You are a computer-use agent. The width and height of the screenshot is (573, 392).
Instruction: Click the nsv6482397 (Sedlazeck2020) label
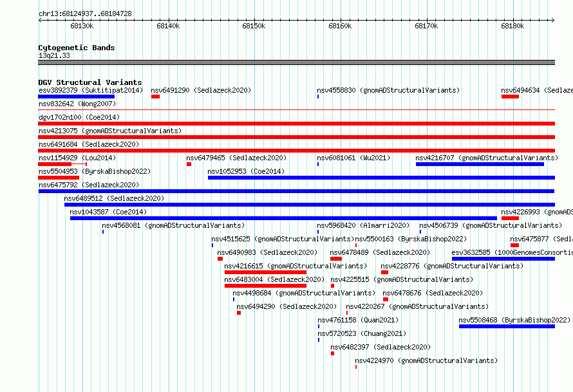point(380,347)
